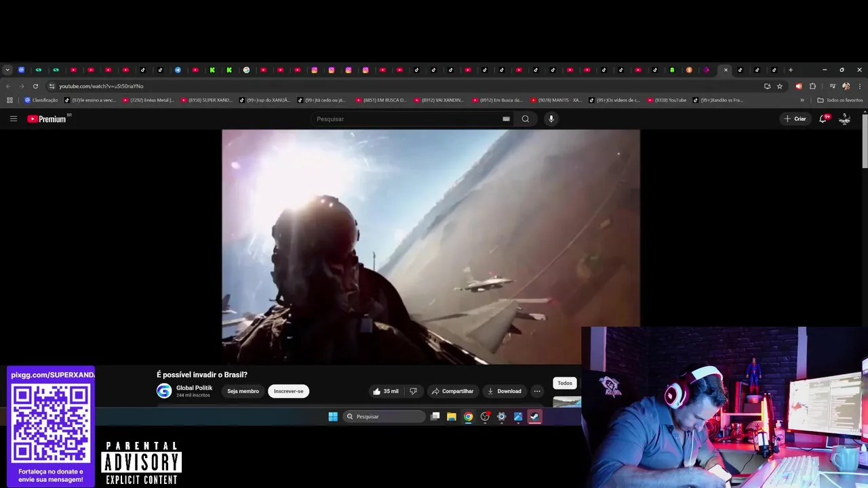Click the page vertical scrollbar

(x=865, y=140)
